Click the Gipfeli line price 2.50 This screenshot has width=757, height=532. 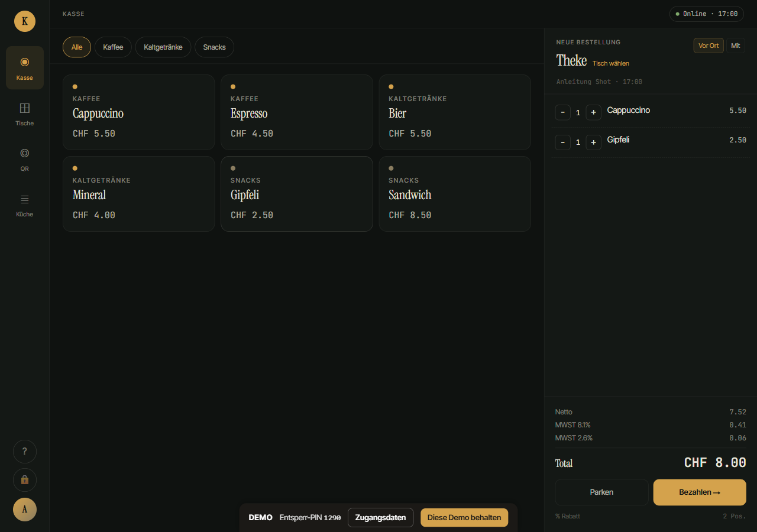coord(738,140)
